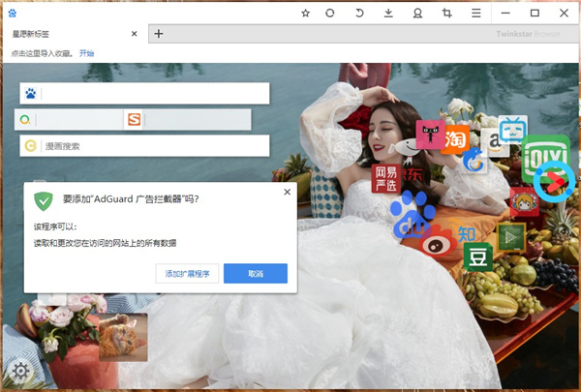This screenshot has width=581, height=392.
Task: Click the undo close-tab arrow icon
Action: pos(359,14)
